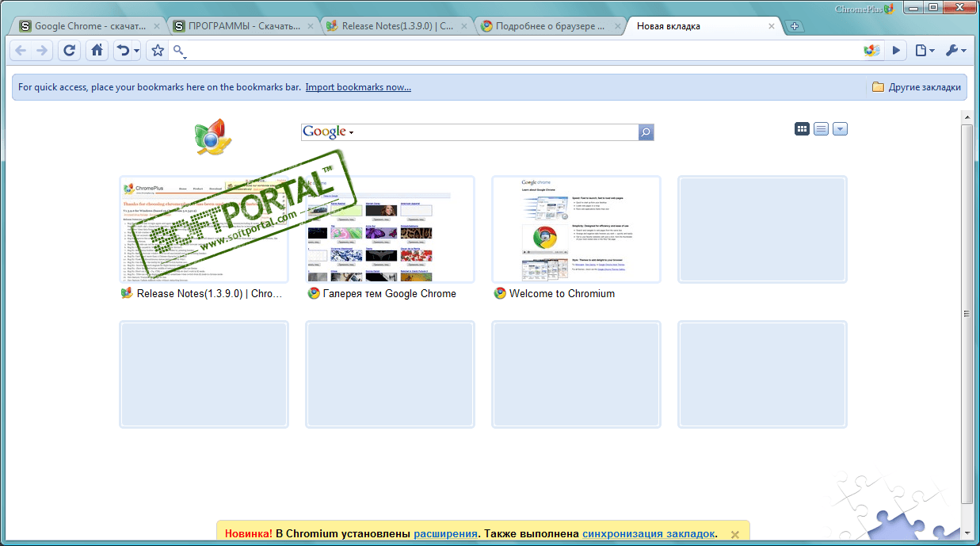Screen dimensions: 980x546
Task: Click the ChromePlus icon inside the address bar
Action: [x=871, y=51]
